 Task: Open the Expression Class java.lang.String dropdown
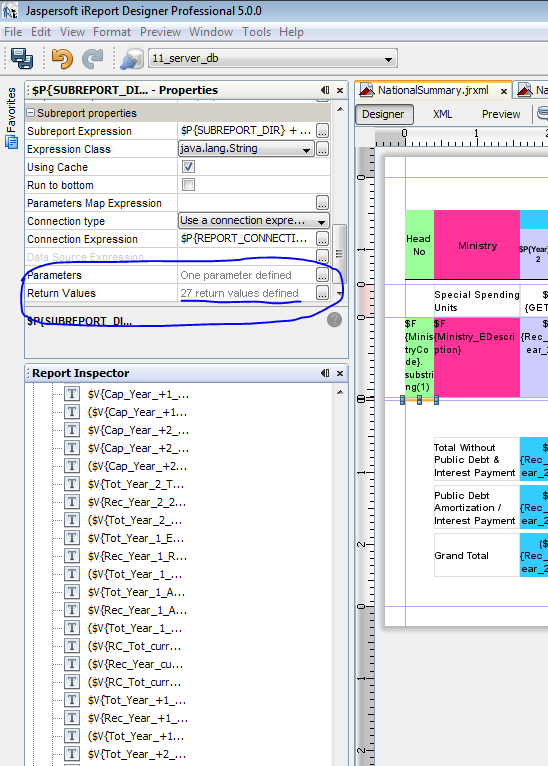246,149
